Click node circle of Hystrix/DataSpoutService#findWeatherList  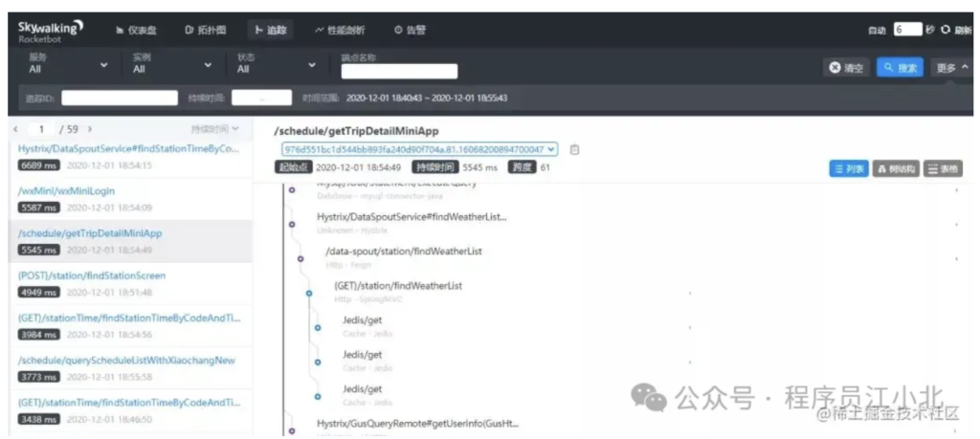tap(292, 224)
